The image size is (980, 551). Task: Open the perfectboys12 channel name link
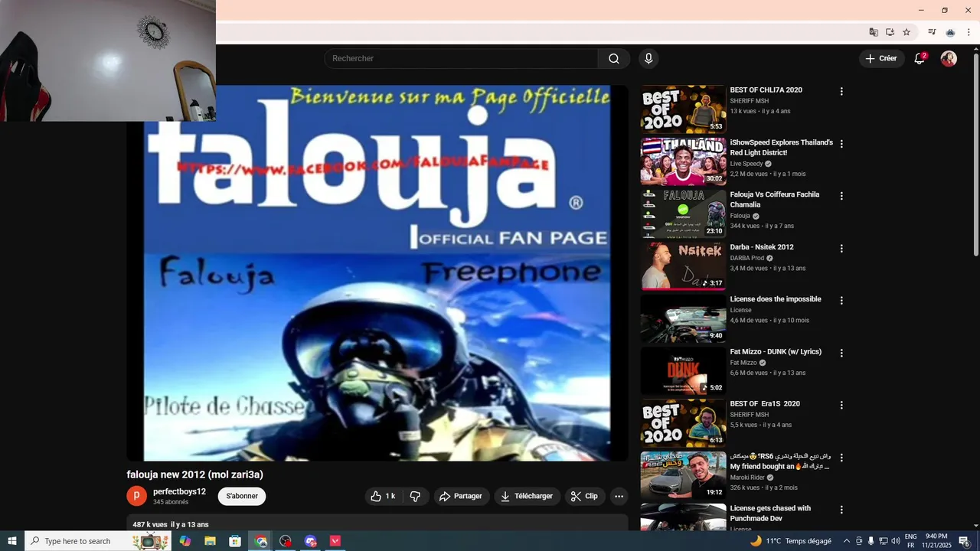pos(179,492)
